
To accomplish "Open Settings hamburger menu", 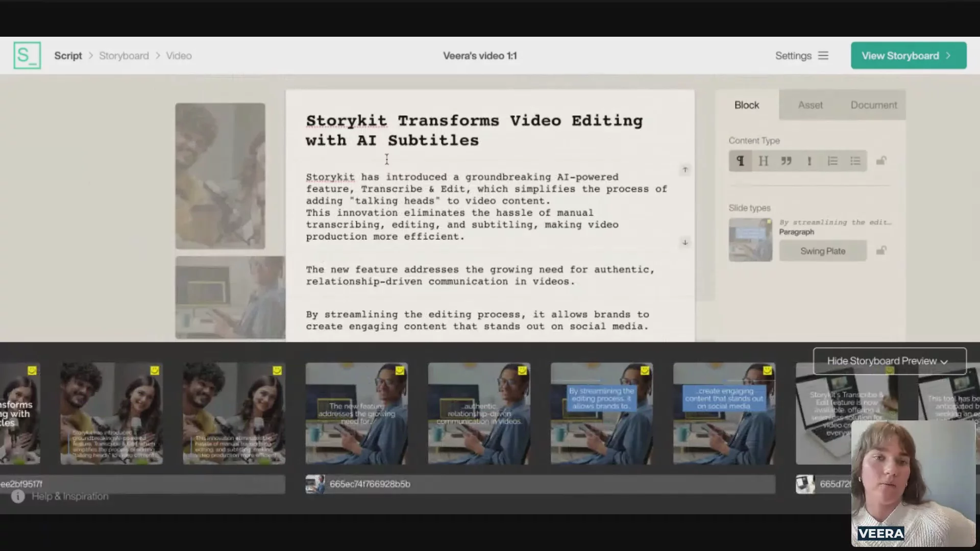I will (x=823, y=56).
